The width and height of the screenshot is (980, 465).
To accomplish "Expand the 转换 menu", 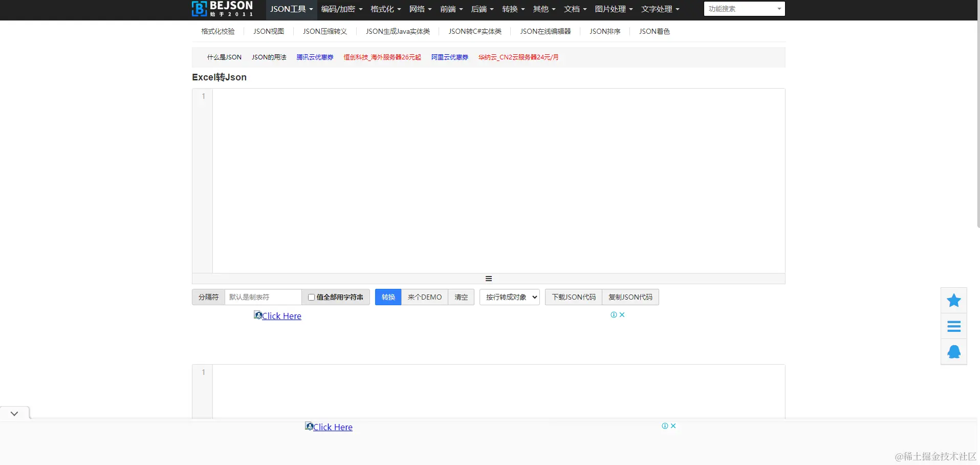I will (513, 9).
